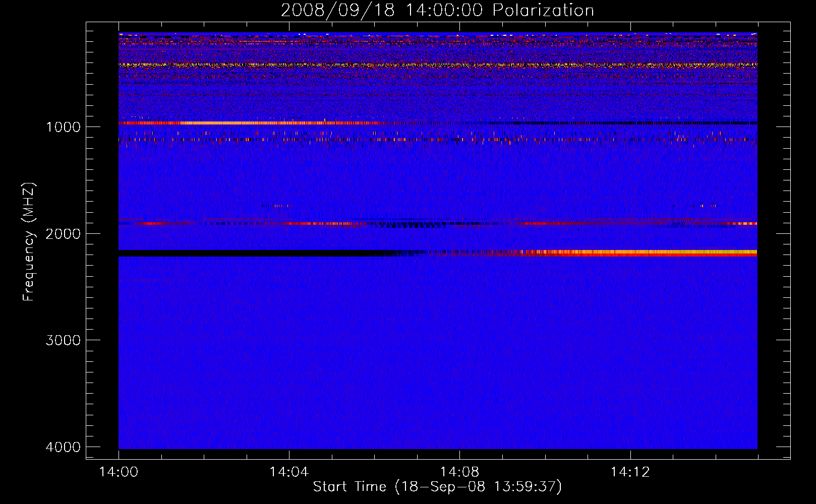Click the plot title "2008/09/18 14:00:00 Polarization"
This screenshot has height=504, width=816.
tap(437, 10)
